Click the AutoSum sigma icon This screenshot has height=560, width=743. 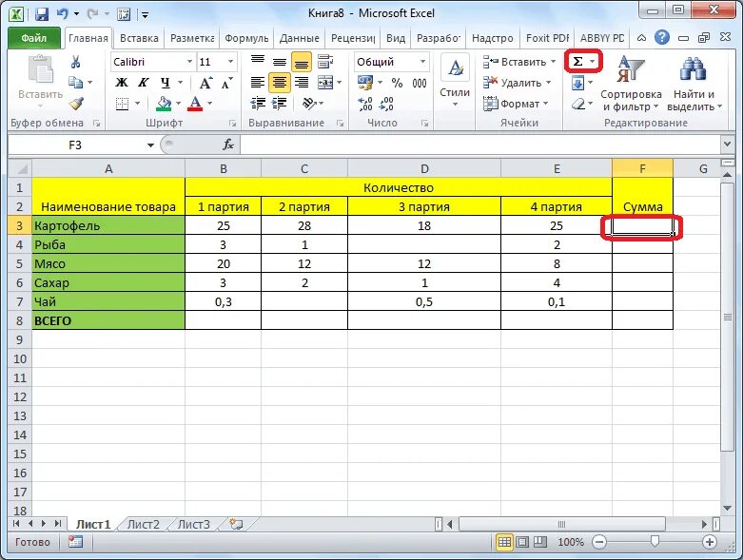click(577, 62)
